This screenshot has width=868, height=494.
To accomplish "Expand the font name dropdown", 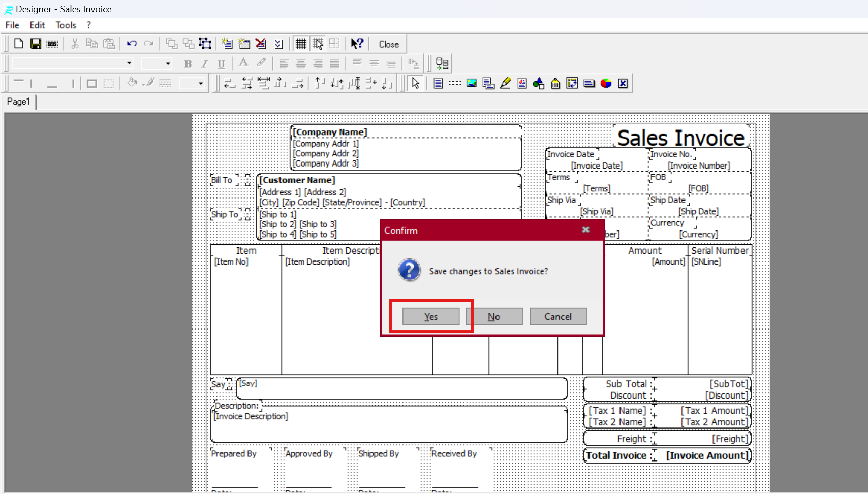I will point(129,63).
